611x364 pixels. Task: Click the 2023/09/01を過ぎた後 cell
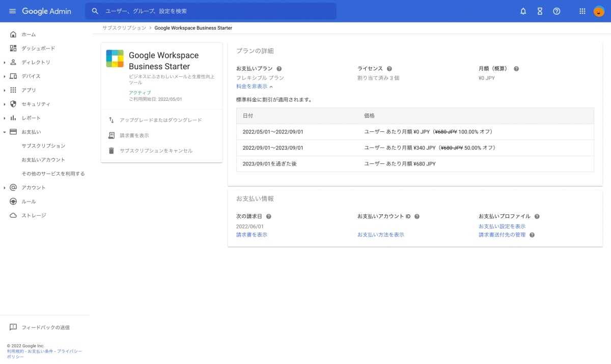269,164
